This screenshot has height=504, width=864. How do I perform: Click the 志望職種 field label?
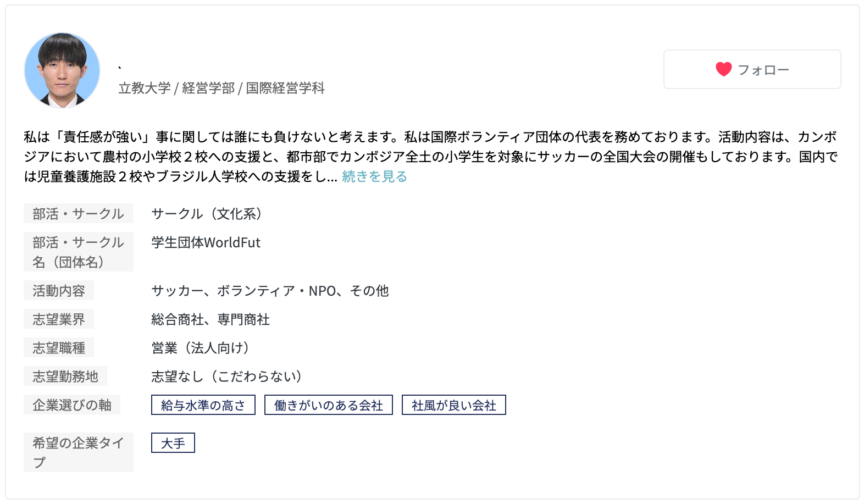point(59,348)
